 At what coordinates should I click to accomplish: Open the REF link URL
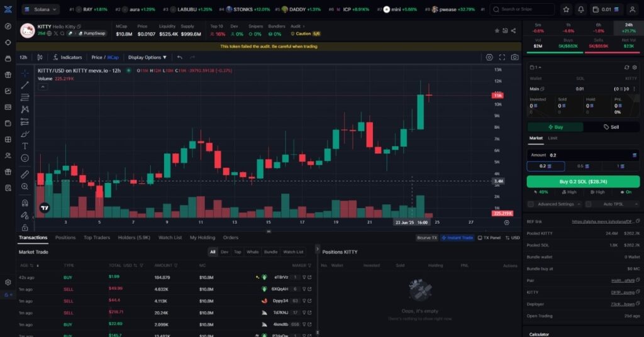(x=602, y=222)
